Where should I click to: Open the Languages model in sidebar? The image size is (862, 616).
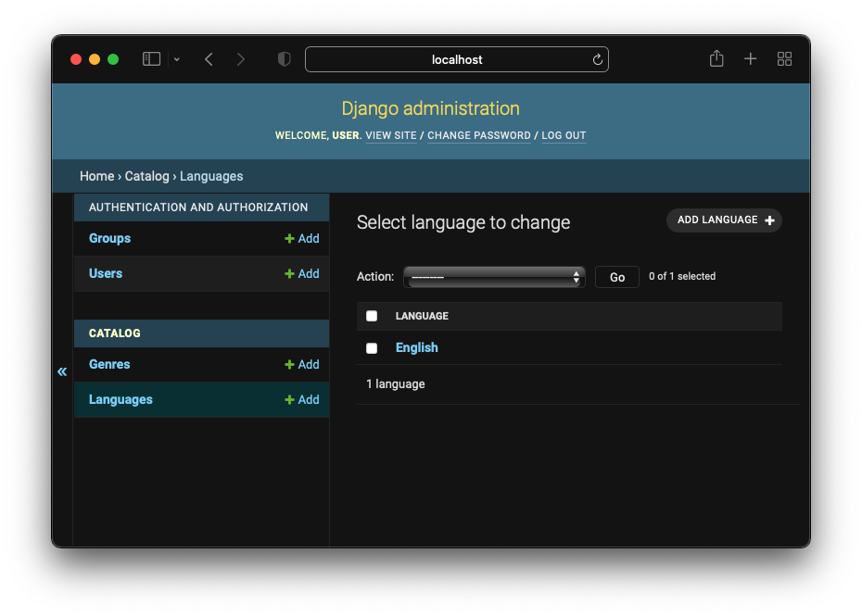pos(120,399)
